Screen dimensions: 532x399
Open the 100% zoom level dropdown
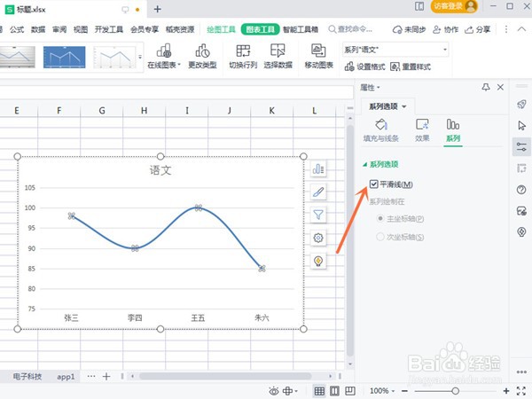tap(381, 391)
